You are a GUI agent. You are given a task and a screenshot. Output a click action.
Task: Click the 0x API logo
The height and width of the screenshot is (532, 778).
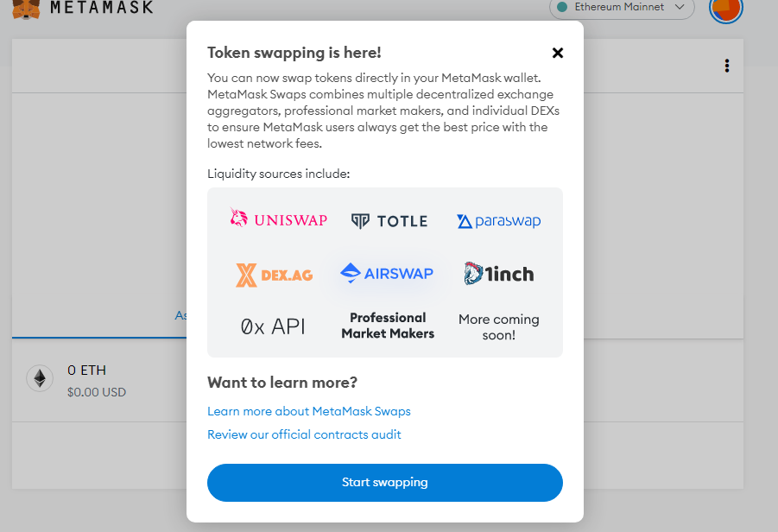(x=273, y=326)
